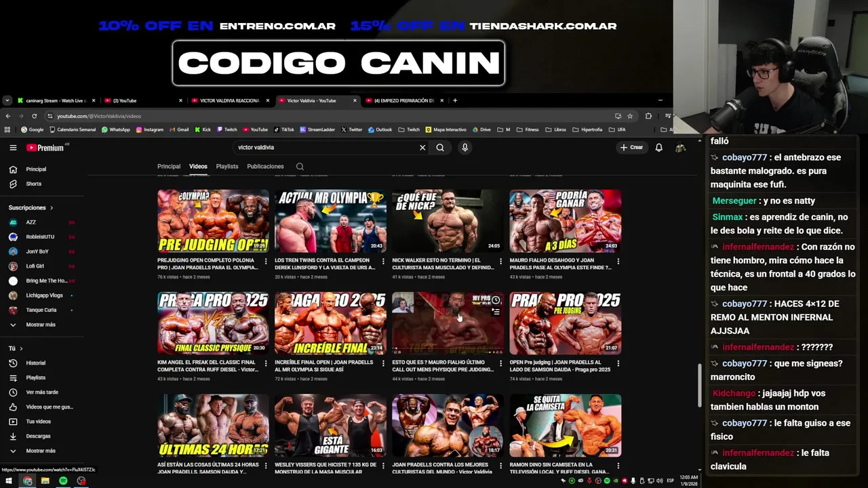
Task: Click the Crear button
Action: coord(631,147)
